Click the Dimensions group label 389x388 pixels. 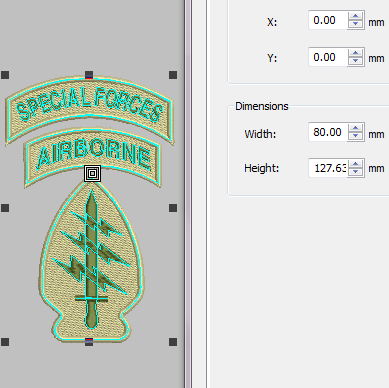point(262,106)
